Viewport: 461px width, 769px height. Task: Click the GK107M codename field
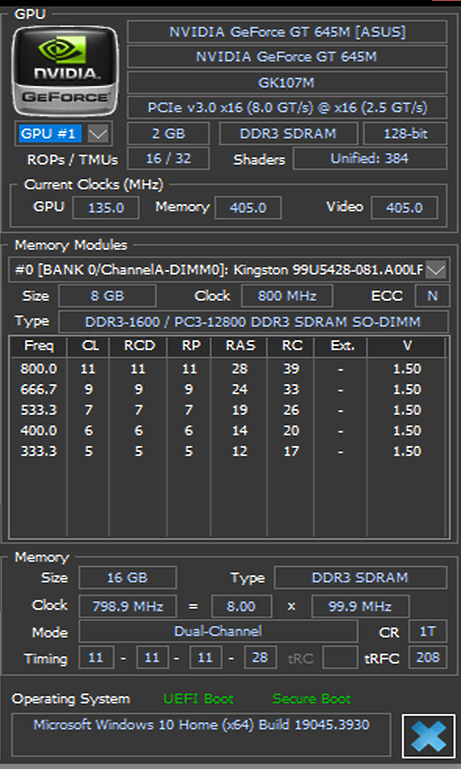point(287,82)
